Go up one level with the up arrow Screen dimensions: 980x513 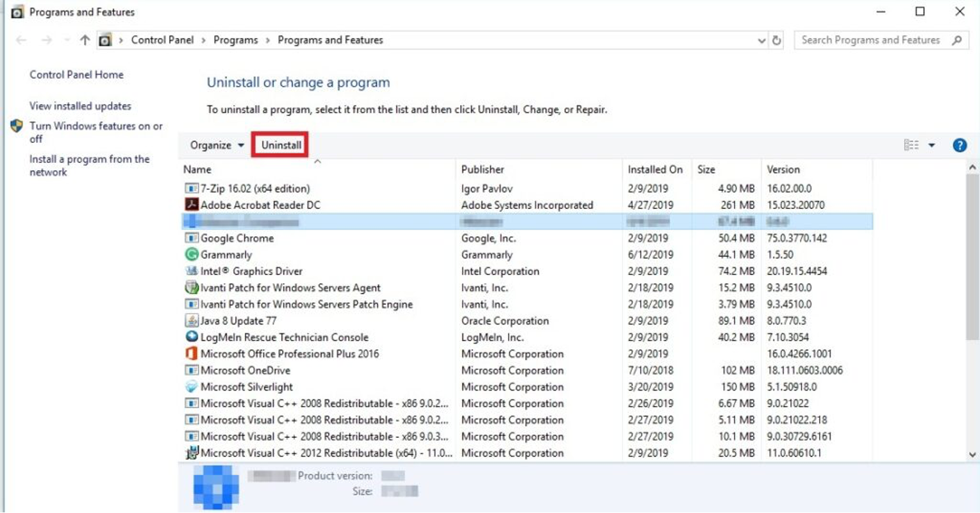85,40
